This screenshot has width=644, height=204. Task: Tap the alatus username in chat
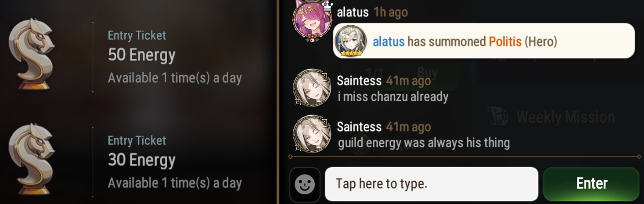point(353,12)
